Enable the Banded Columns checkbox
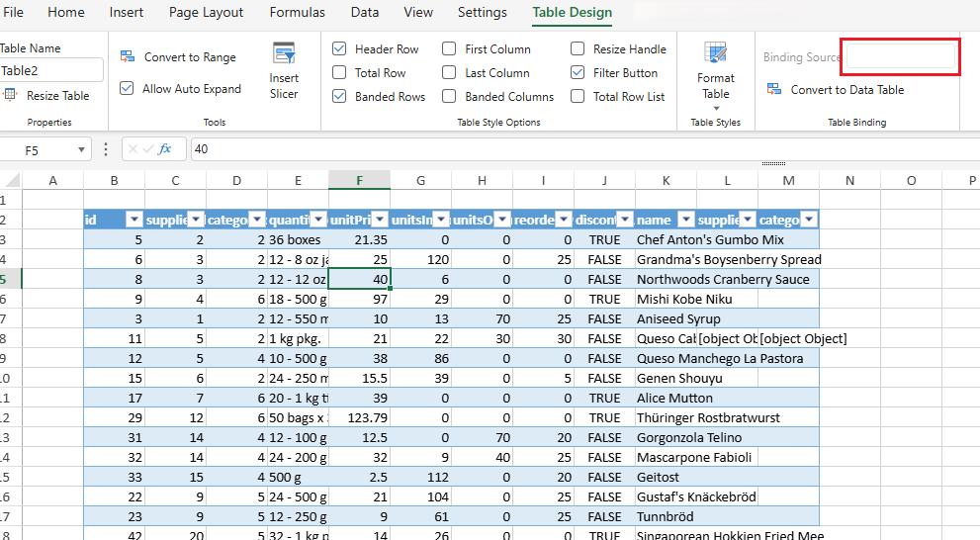 (x=449, y=96)
